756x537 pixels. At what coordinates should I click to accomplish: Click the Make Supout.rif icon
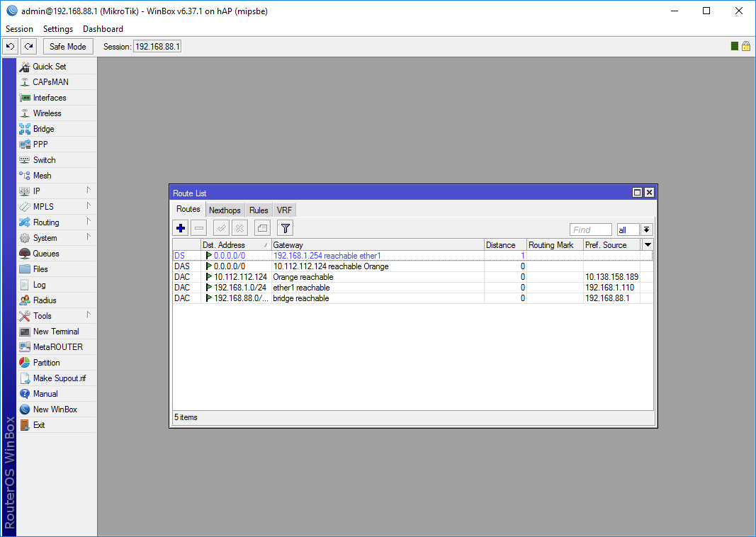[25, 378]
